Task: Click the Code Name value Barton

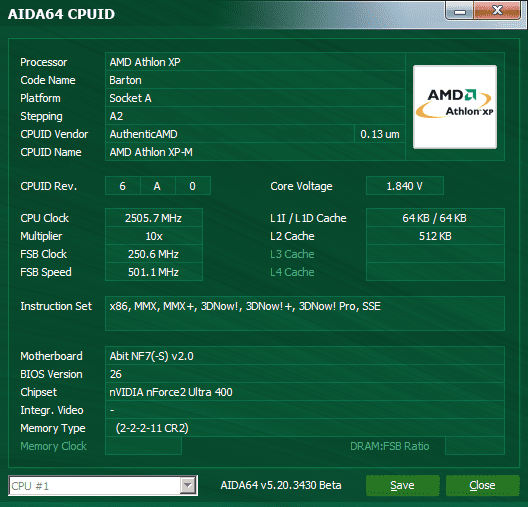Action: [x=255, y=80]
